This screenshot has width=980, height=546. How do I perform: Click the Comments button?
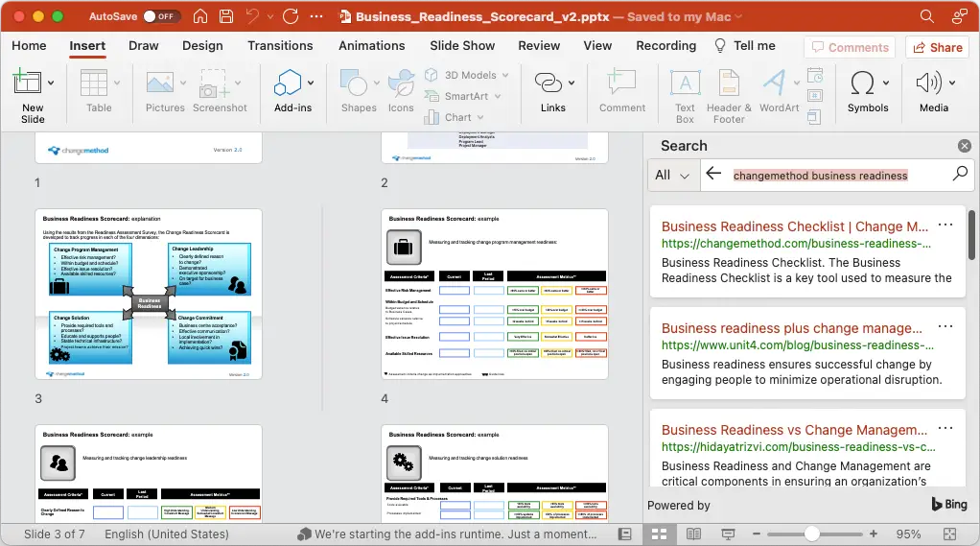850,48
